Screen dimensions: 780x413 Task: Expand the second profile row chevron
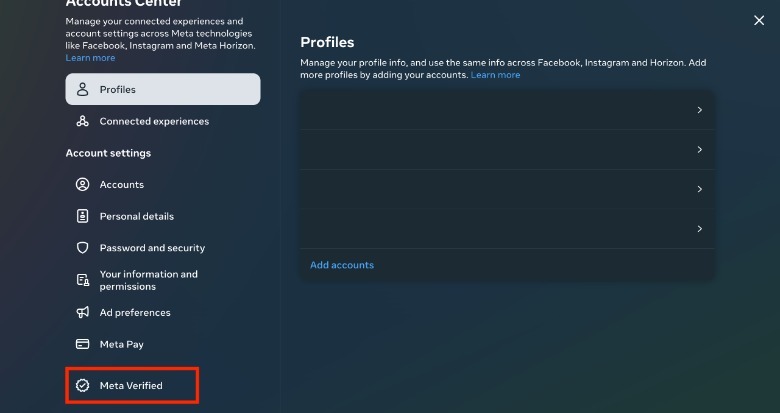(700, 150)
